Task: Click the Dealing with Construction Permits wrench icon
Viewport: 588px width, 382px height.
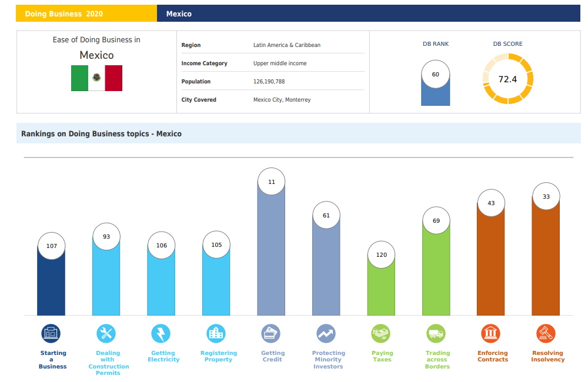Action: 106,333
